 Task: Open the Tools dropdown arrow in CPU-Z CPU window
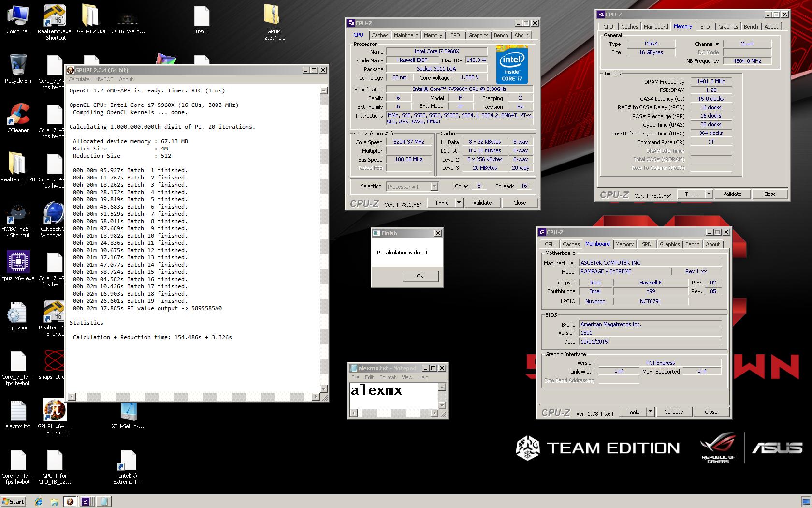(x=459, y=203)
